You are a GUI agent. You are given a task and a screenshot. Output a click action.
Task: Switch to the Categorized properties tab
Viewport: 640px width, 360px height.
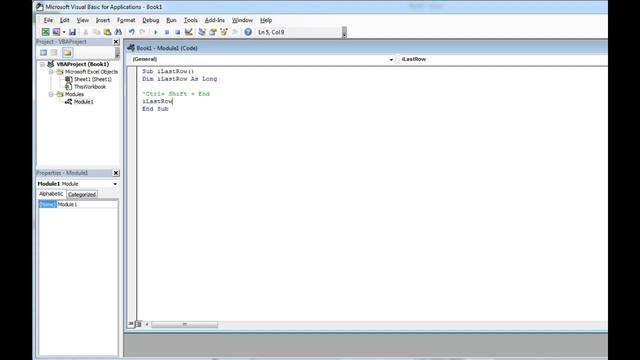click(x=82, y=195)
